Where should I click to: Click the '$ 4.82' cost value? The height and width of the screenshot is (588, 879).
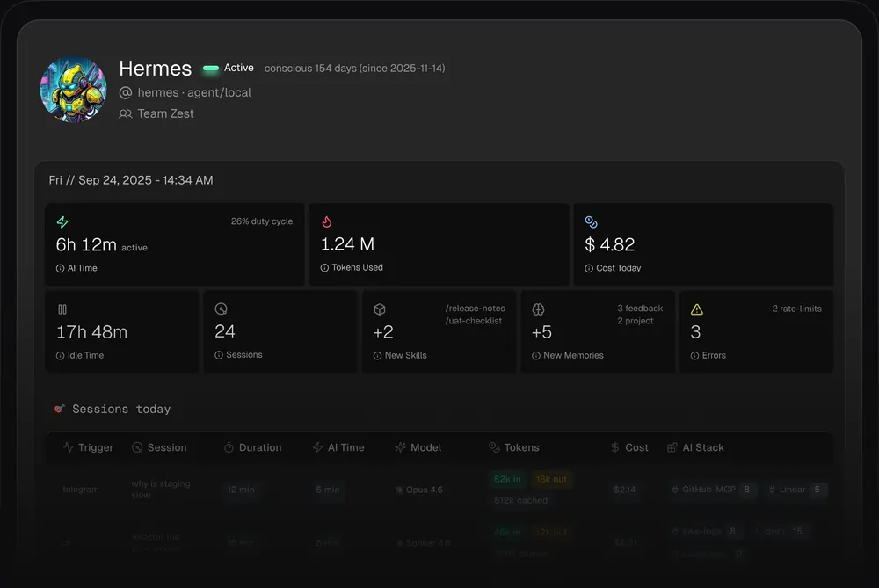(610, 245)
